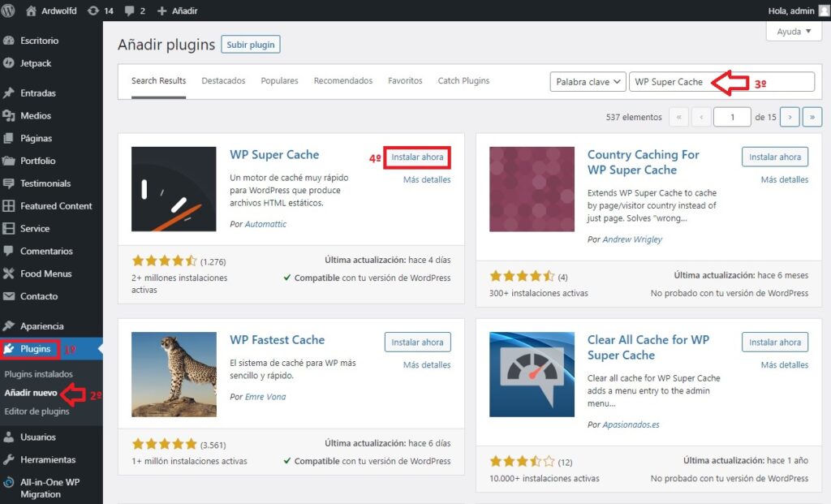
Task: Click the WP Super Cache plugin thumbnail
Action: pyautogui.click(x=174, y=189)
